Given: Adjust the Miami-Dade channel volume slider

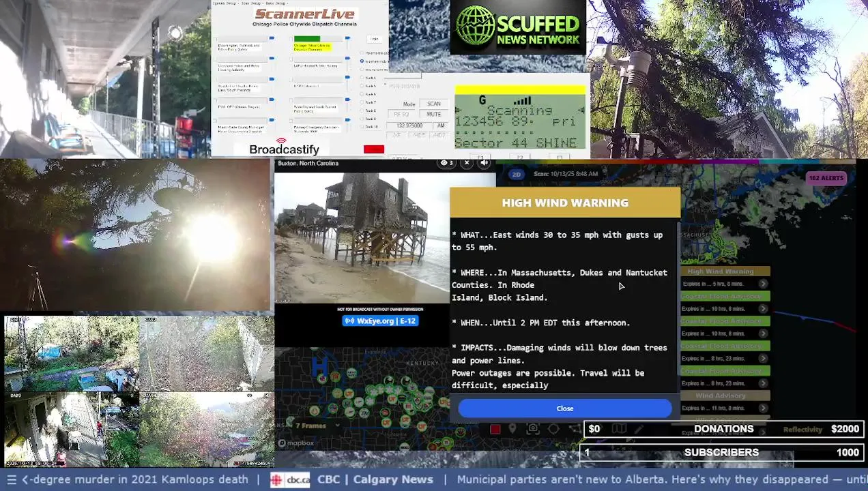Looking at the screenshot, I should pos(272,120).
